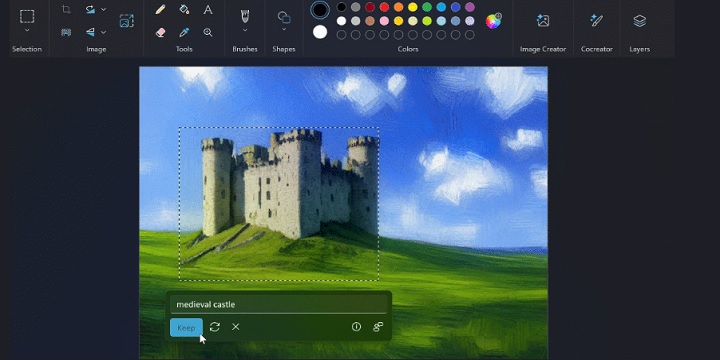Click the feedback icon in prompt bar
The width and height of the screenshot is (720, 360).
pos(378,327)
